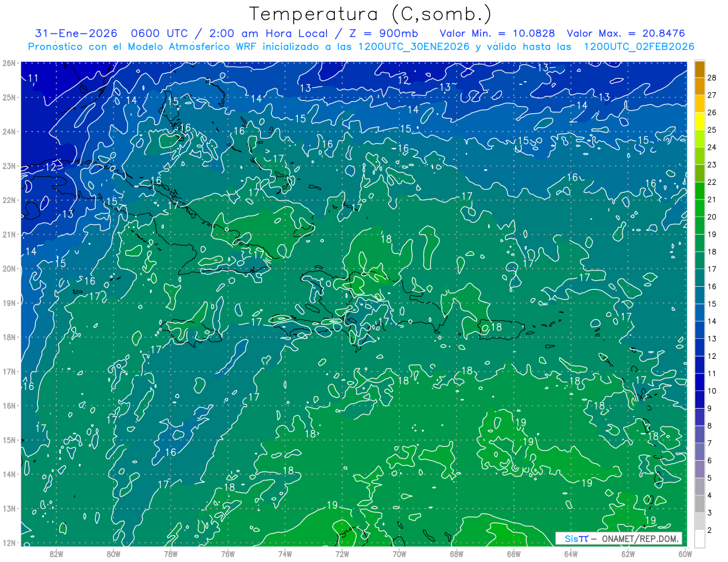
Task: Click the "1200UTC_02FEB2026" valid-until time text
Action: pos(639,47)
